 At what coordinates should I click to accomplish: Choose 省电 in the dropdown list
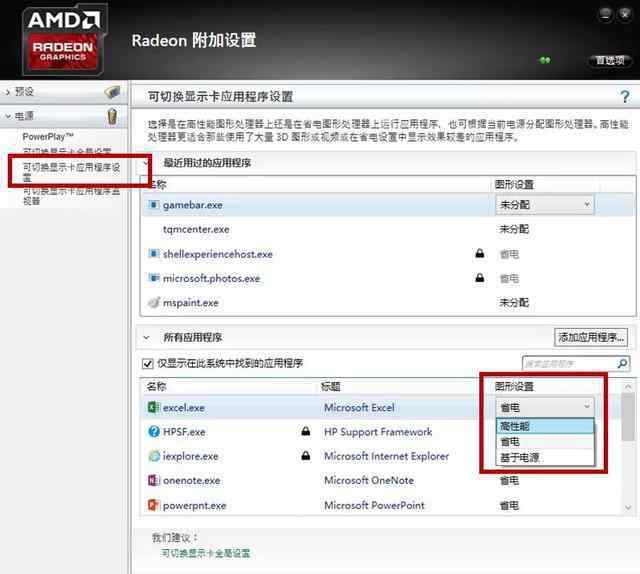coord(545,442)
